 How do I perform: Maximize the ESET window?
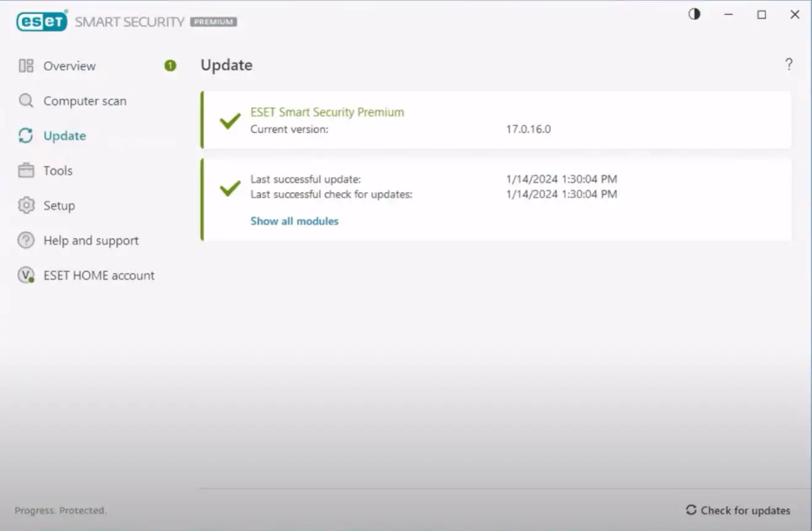point(762,15)
